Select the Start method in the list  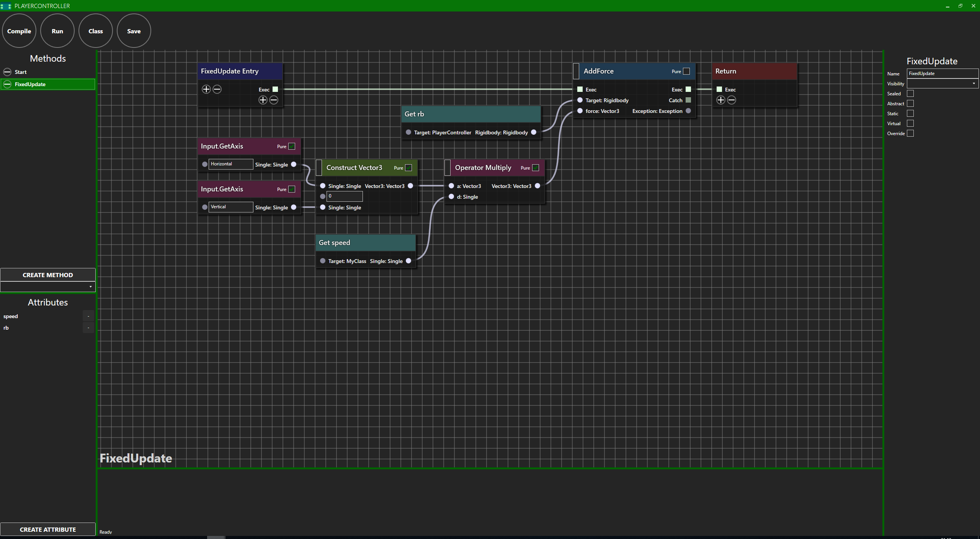point(21,72)
